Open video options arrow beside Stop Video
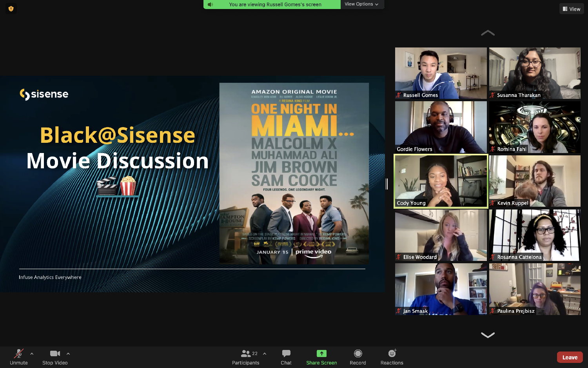588x368 pixels. coord(68,353)
